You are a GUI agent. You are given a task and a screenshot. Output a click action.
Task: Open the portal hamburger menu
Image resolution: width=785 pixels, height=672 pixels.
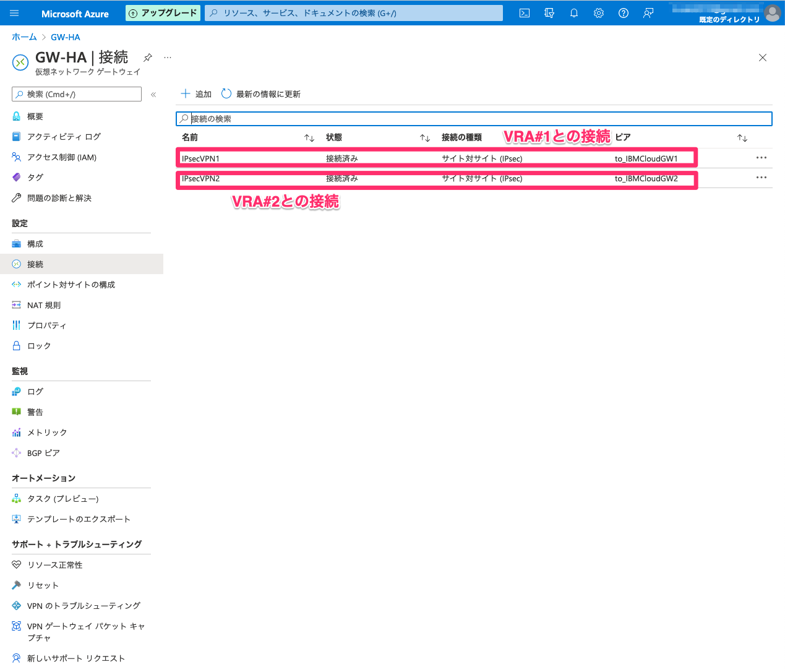coord(14,12)
